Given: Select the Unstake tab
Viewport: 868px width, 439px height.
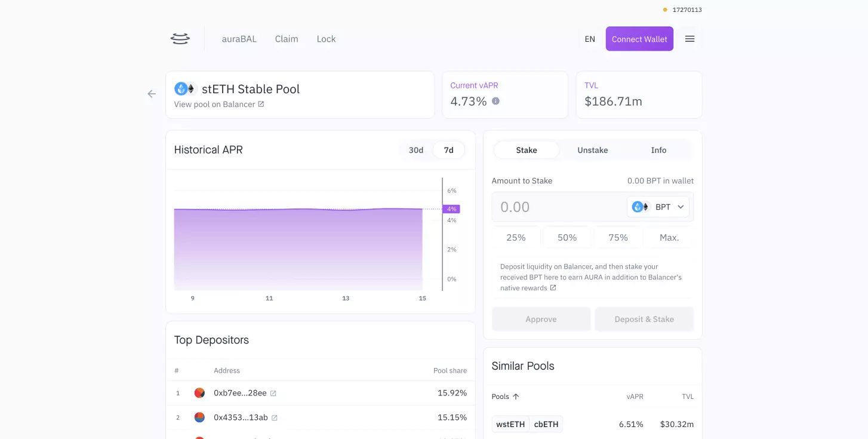Looking at the screenshot, I should [593, 150].
